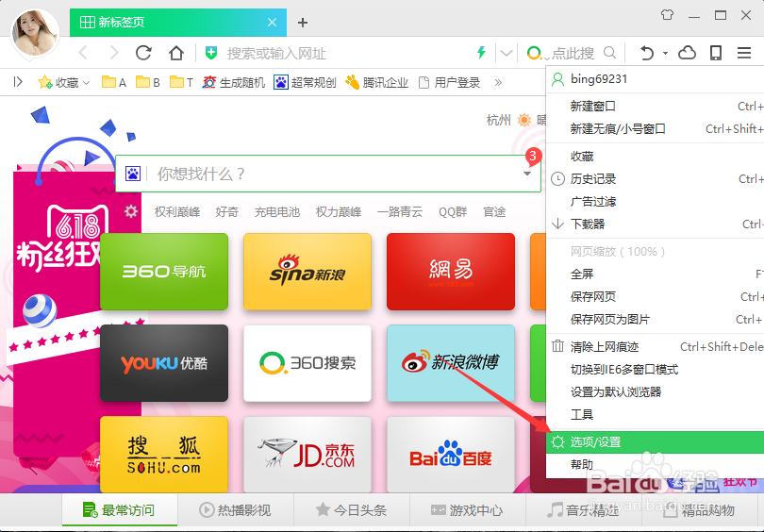The image size is (764, 532).
Task: Close the 新标签页 tab
Action: (x=273, y=22)
